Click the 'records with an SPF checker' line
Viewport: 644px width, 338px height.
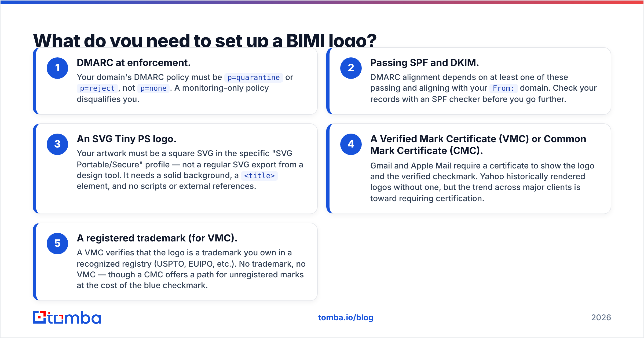(x=468, y=99)
